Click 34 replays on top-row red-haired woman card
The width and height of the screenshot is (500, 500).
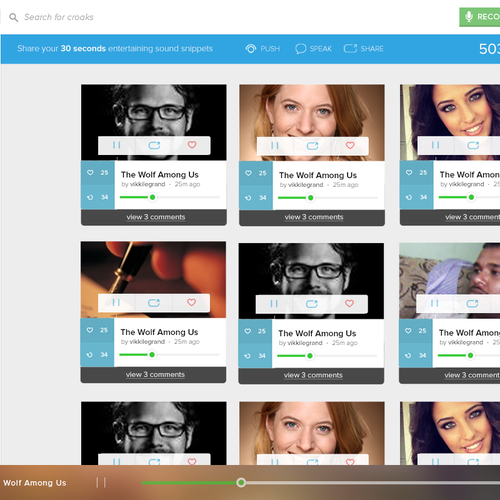pyautogui.click(x=256, y=198)
